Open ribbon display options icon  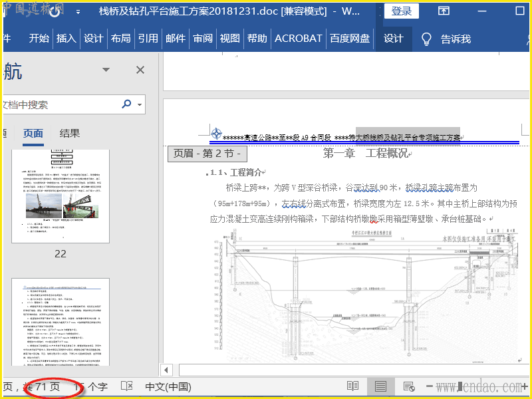[x=444, y=11]
